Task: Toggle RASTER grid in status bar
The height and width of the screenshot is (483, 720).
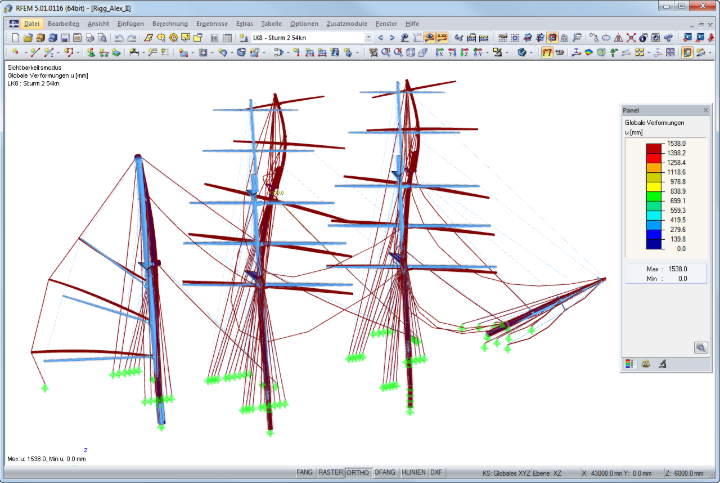Action: pyautogui.click(x=331, y=472)
